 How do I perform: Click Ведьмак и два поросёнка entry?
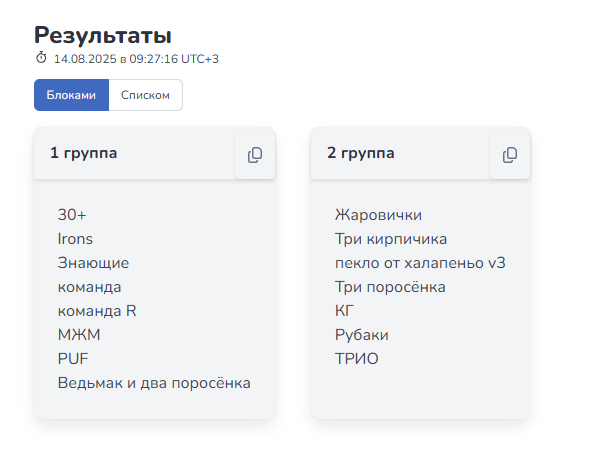(154, 383)
